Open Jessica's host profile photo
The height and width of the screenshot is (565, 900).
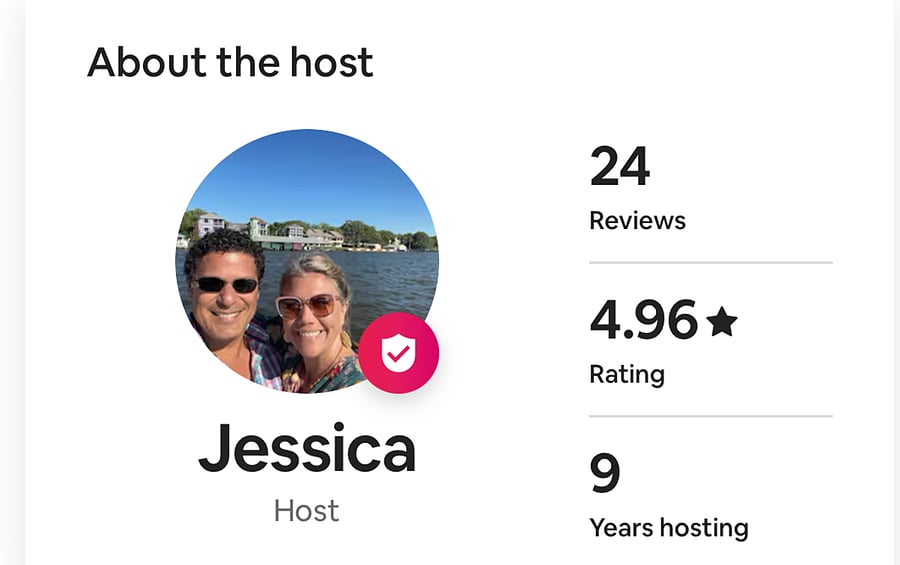click(307, 261)
